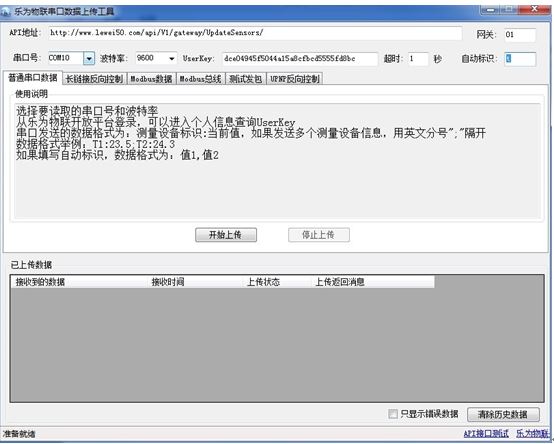The image size is (554, 444).
Task: Click the 开始上传 button
Action: tap(226, 235)
